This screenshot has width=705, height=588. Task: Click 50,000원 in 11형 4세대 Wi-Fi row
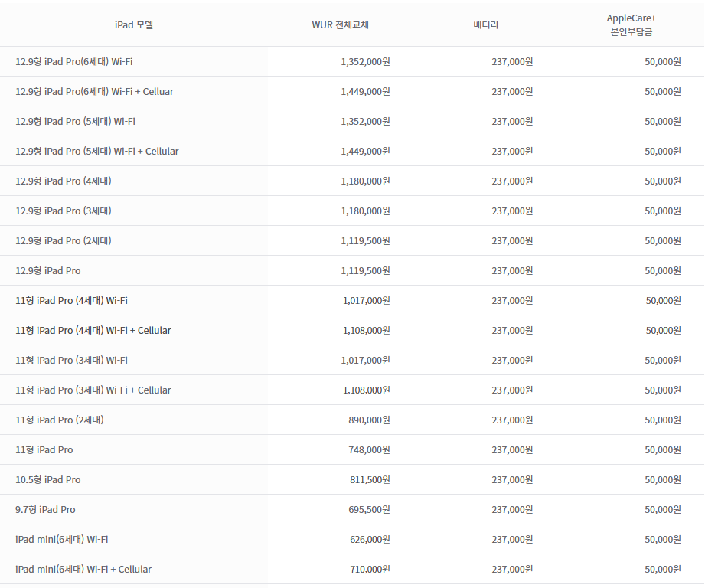[663, 300]
